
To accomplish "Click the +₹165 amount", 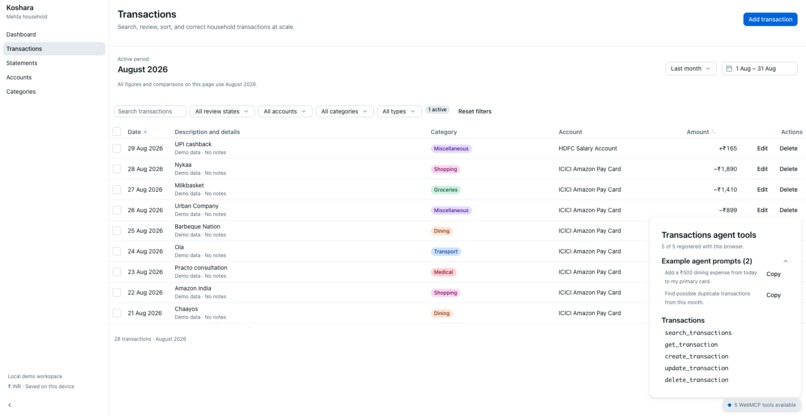I will (x=728, y=148).
